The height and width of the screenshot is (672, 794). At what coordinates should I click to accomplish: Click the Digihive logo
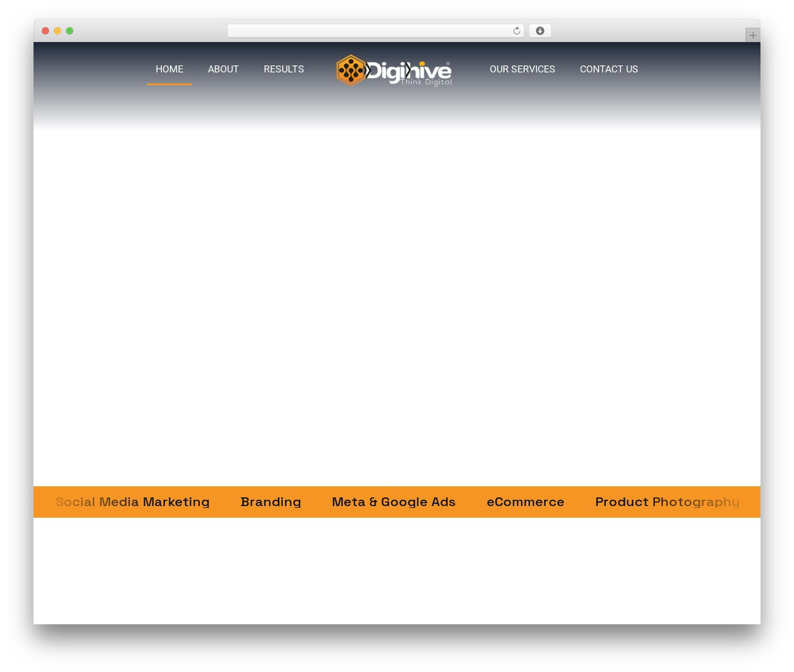394,70
